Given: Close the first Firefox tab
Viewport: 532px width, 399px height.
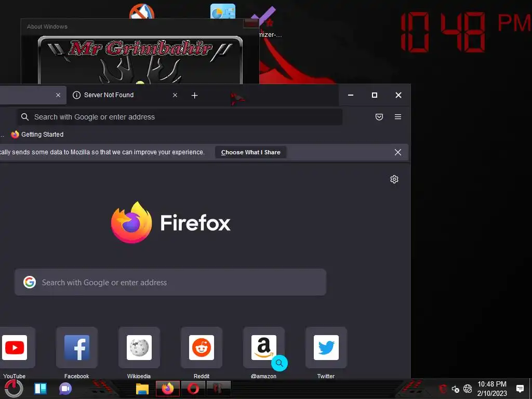Looking at the screenshot, I should [x=58, y=96].
